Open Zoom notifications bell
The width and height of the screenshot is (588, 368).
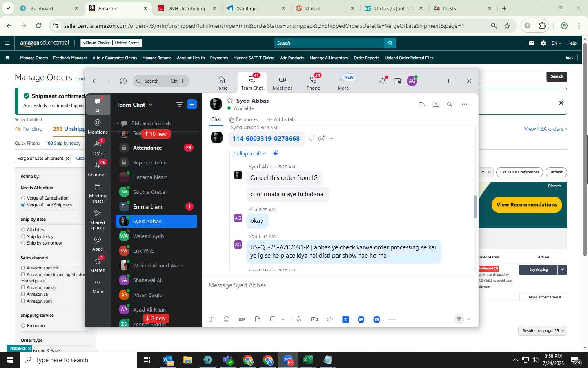coord(383,81)
